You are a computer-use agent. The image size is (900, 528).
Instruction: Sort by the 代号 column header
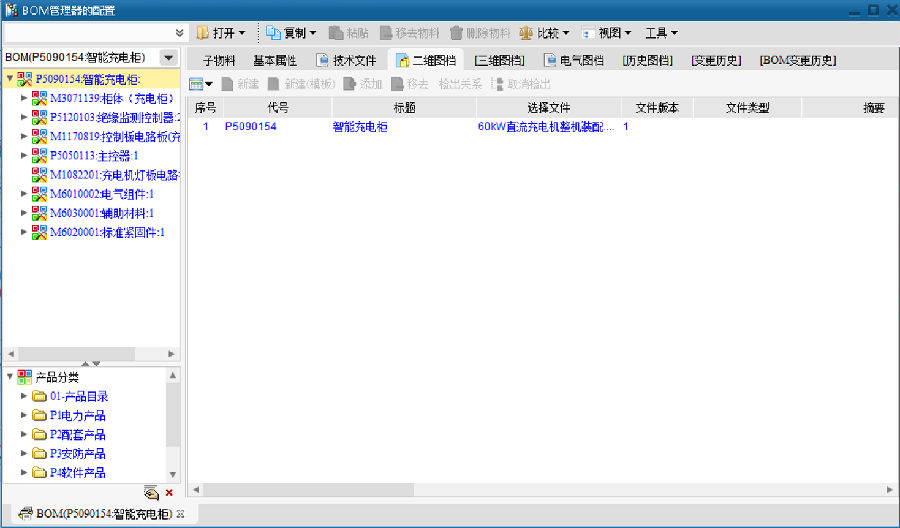278,107
